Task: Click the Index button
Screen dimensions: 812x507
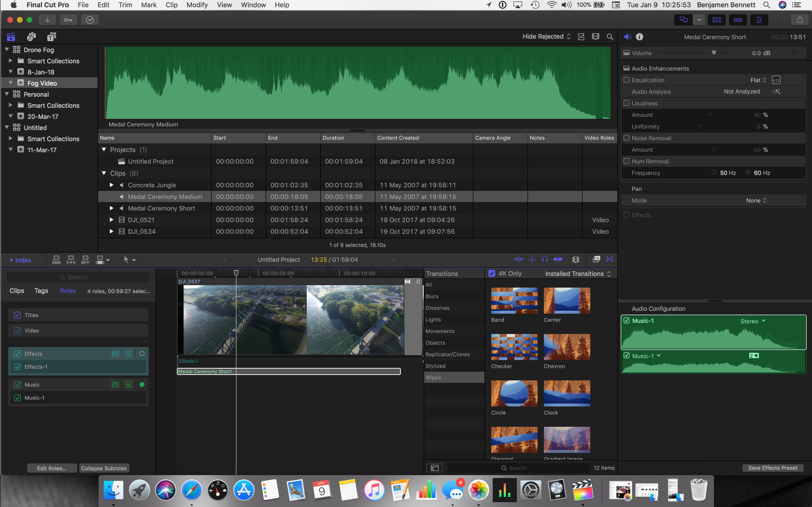Action: (x=20, y=260)
